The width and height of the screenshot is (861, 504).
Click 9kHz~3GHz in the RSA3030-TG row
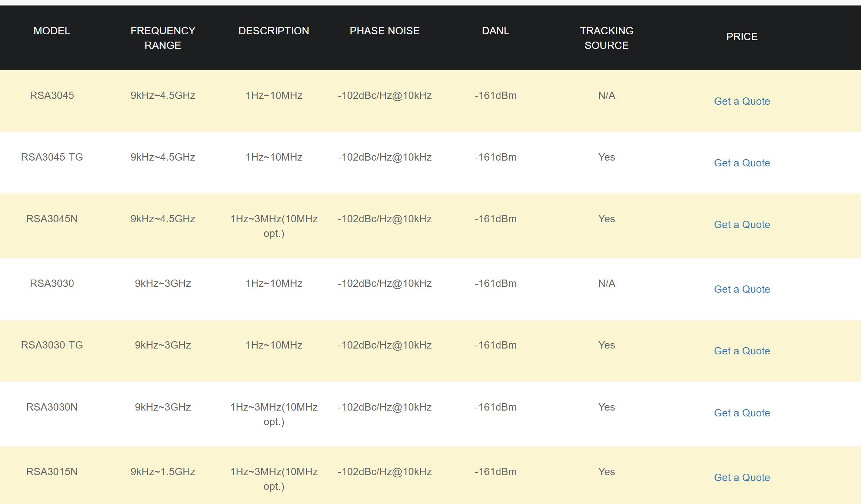163,345
